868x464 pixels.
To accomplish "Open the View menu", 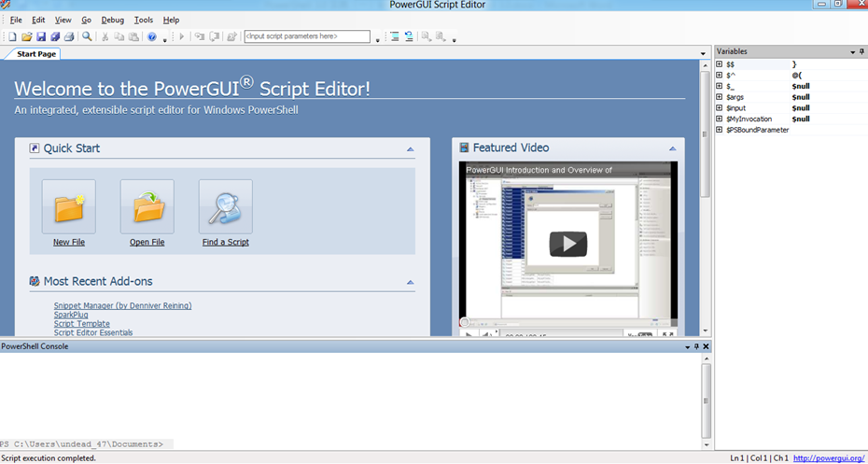I will coord(63,20).
